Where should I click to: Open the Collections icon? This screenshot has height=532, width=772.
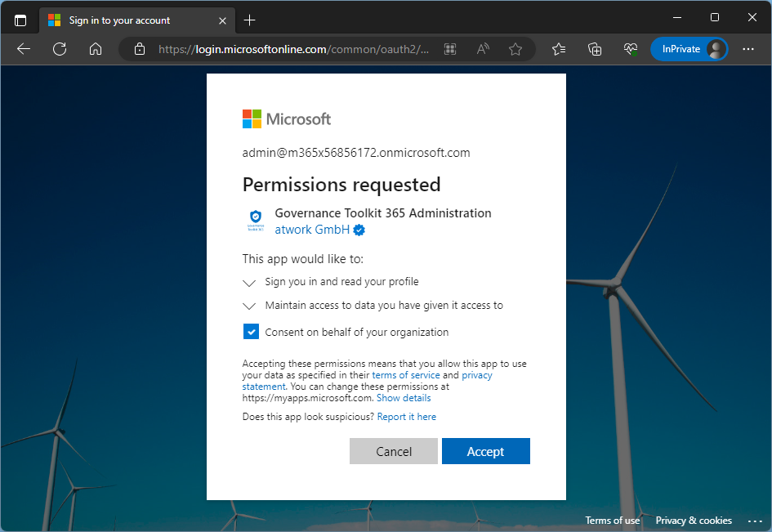click(595, 49)
